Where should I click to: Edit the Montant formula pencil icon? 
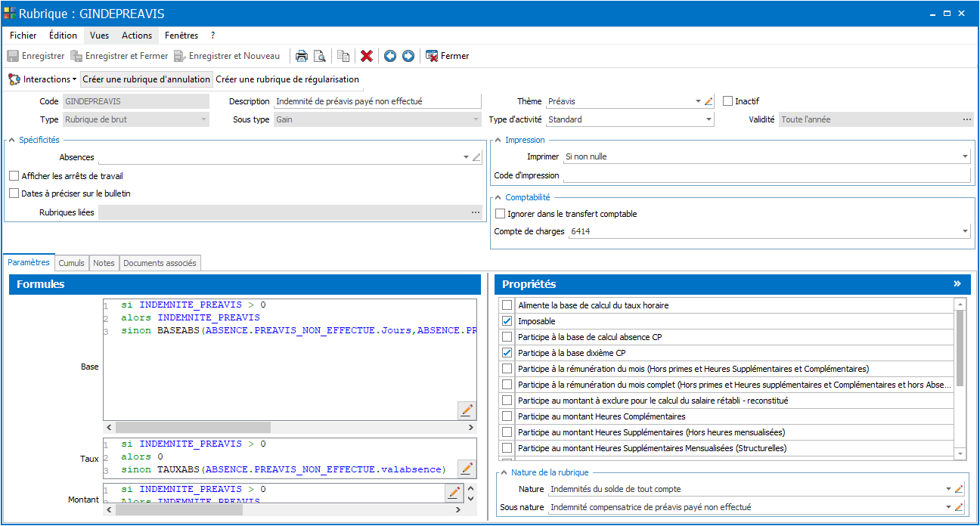[454, 492]
